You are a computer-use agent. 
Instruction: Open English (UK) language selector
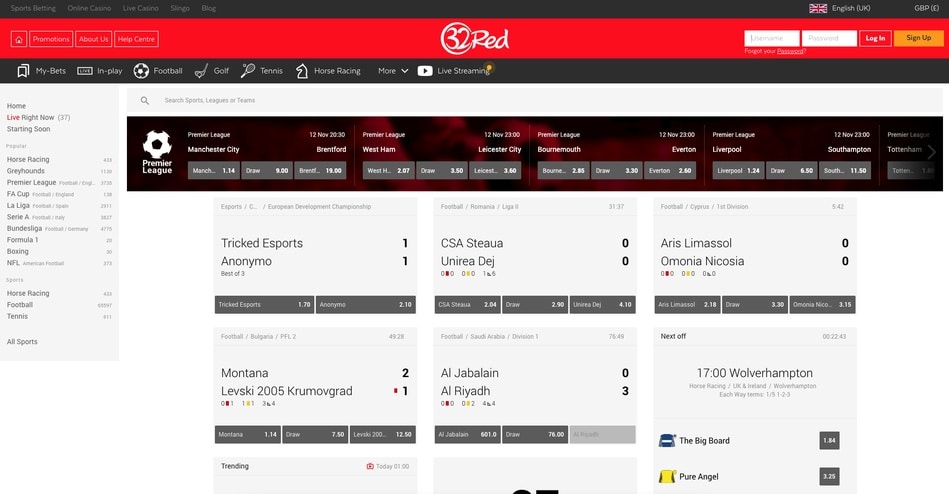[x=850, y=8]
